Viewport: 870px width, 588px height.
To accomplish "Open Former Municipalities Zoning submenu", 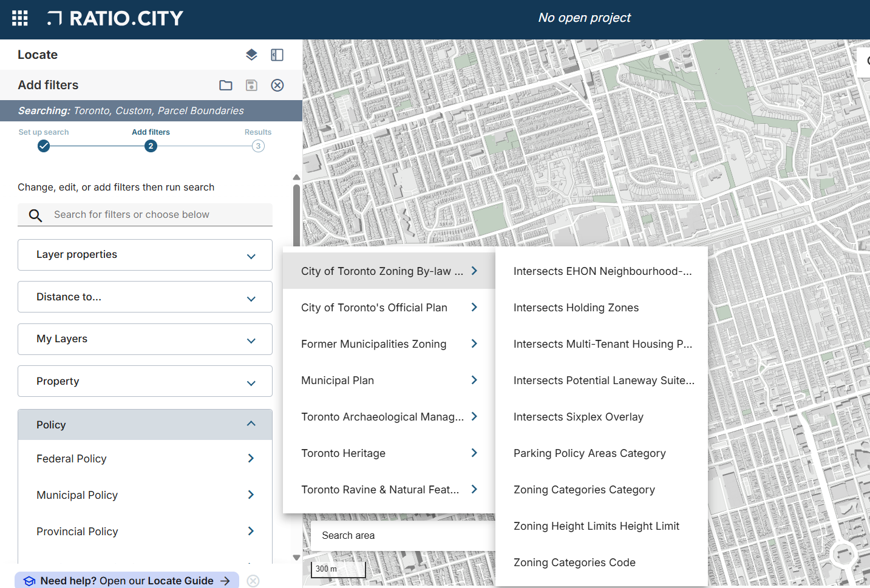I will pos(389,344).
